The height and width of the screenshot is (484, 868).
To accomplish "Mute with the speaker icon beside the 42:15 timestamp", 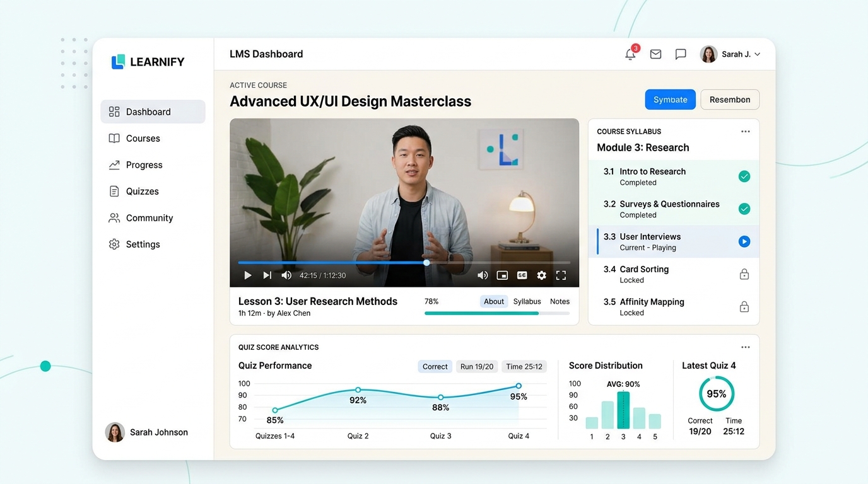I will [286, 275].
